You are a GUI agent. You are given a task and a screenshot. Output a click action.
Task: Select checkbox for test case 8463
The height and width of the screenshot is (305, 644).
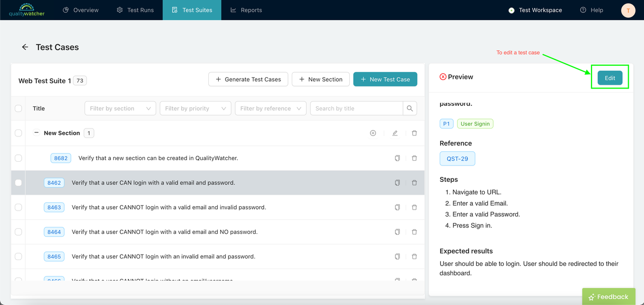pyautogui.click(x=18, y=207)
